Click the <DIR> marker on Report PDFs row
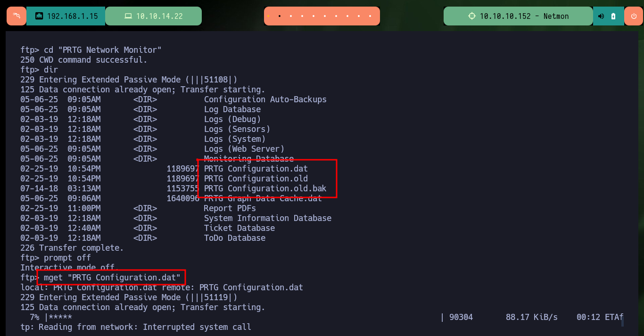Viewport: 644px width, 336px height. [145, 208]
